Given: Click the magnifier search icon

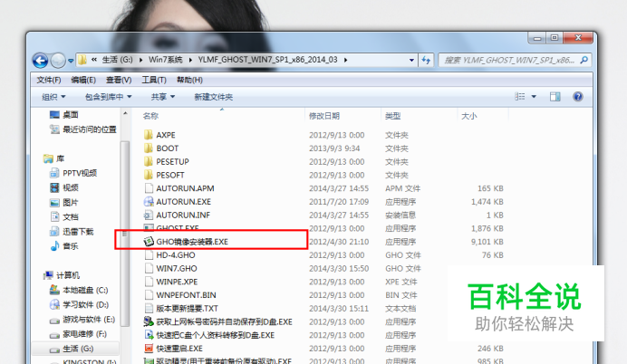Looking at the screenshot, I should (x=584, y=61).
